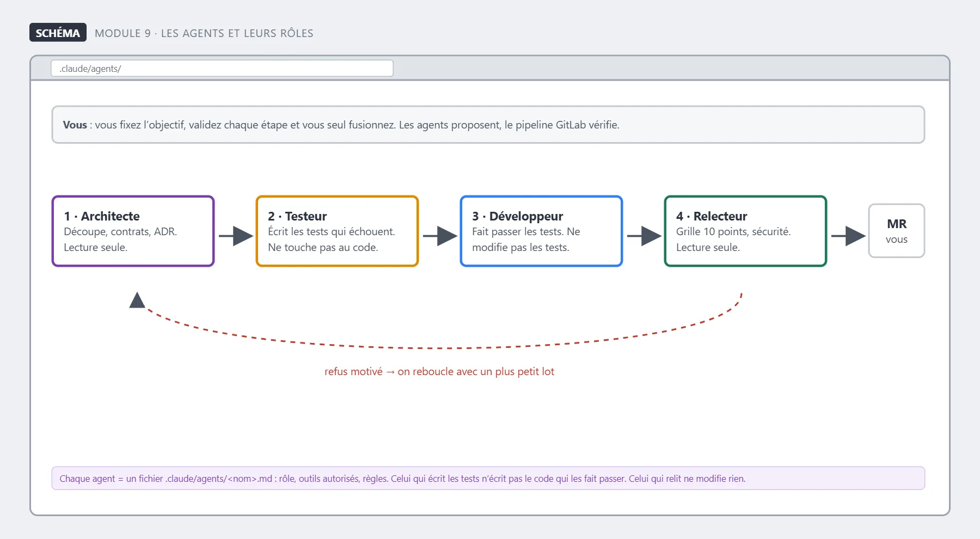Click the SCHÉMA badge
980x539 pixels.
click(x=58, y=33)
